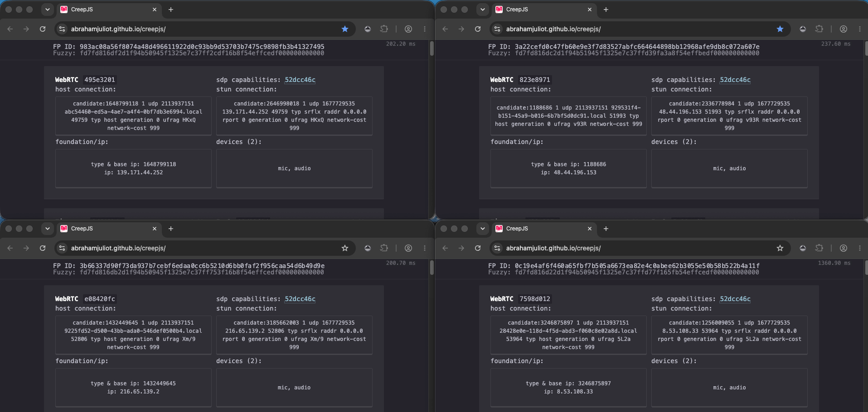Open the pinned extension in the 48.44.196.153 window
This screenshot has width=868, height=412.
click(803, 29)
